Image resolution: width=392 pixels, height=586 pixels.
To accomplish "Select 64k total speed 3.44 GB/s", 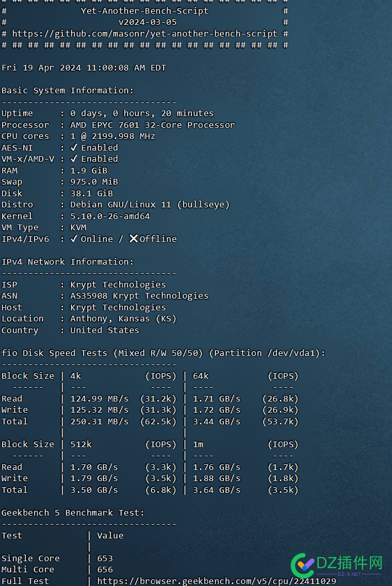I will pos(217,422).
